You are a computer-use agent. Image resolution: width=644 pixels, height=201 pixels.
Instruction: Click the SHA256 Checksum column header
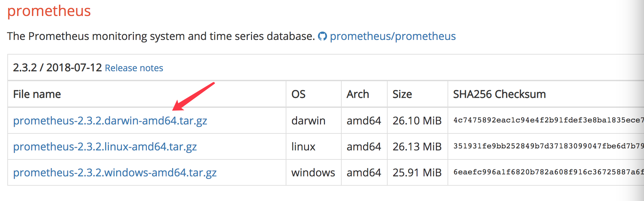pos(499,94)
